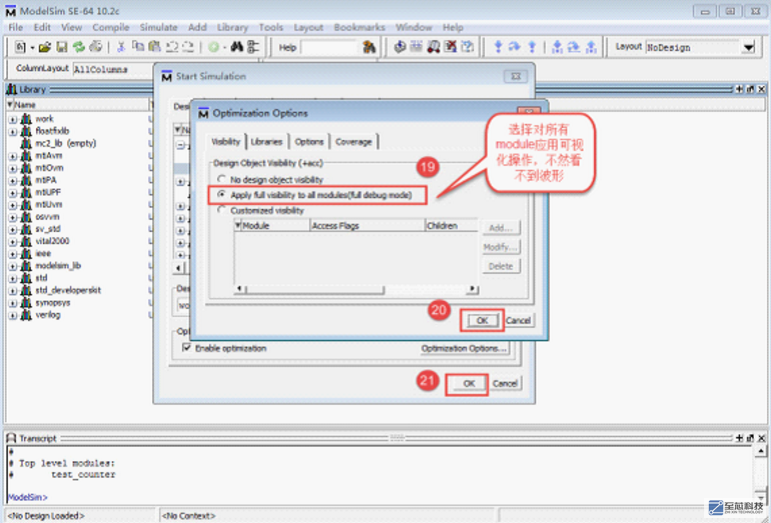Viewport: 771px width, 523px height.
Task: Expand the floatfixlib library node
Action: pyautogui.click(x=13, y=131)
